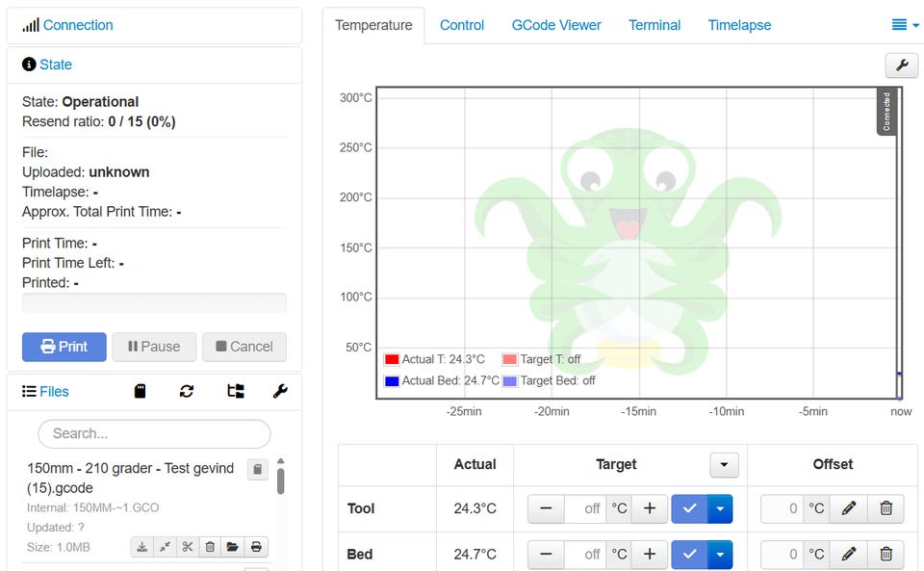Screen dimensions: 924x571
Task: Expand the Files panel heading
Action: pos(54,392)
